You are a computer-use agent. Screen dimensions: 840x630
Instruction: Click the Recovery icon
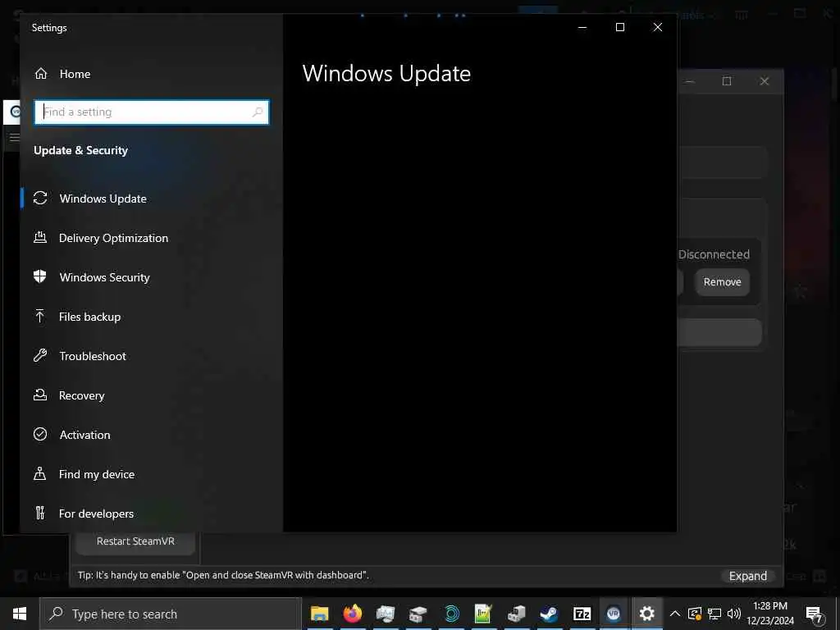40,395
